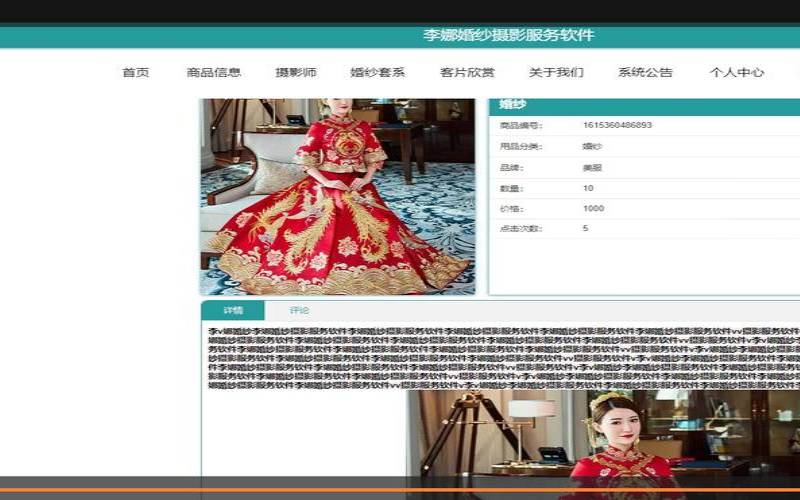
Task: Switch to the 详情 tab
Action: [x=233, y=310]
